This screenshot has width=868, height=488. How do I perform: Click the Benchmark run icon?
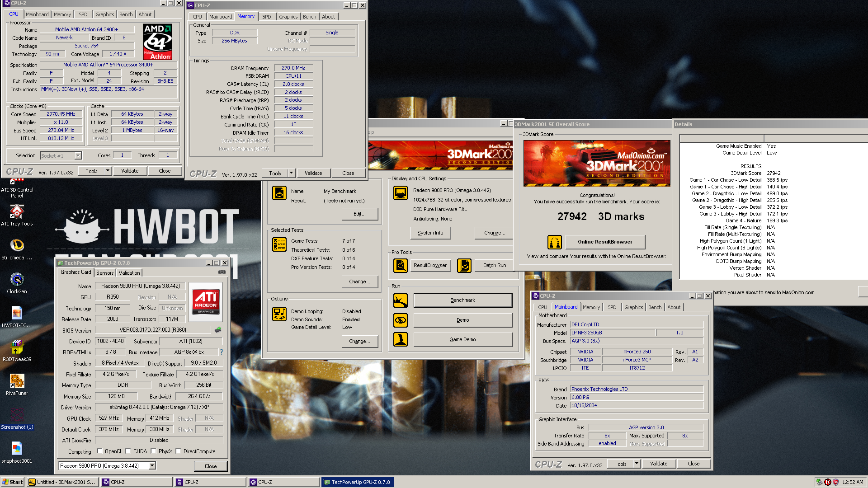tap(400, 300)
